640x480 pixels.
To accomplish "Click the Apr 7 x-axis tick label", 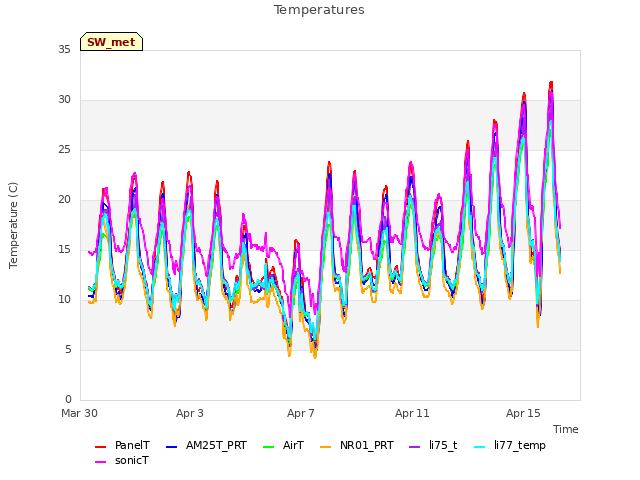I will coord(301,413).
